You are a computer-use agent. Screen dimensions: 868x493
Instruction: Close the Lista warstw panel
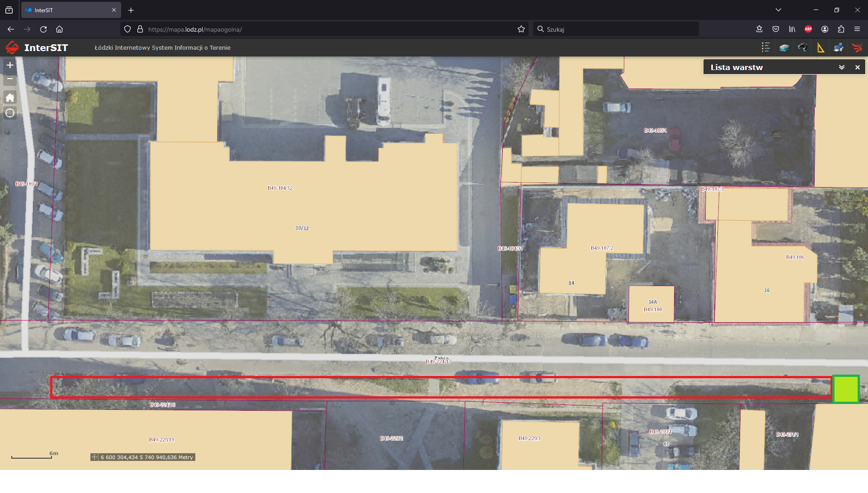(x=857, y=67)
